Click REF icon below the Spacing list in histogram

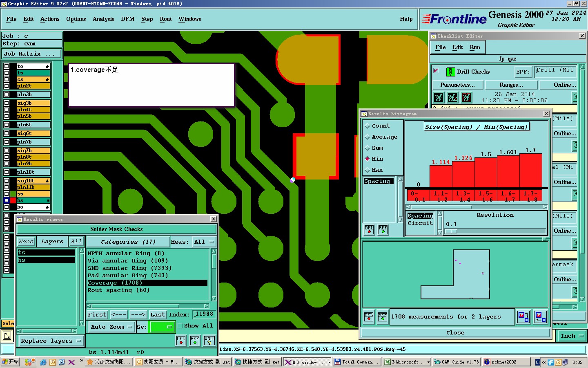(383, 230)
